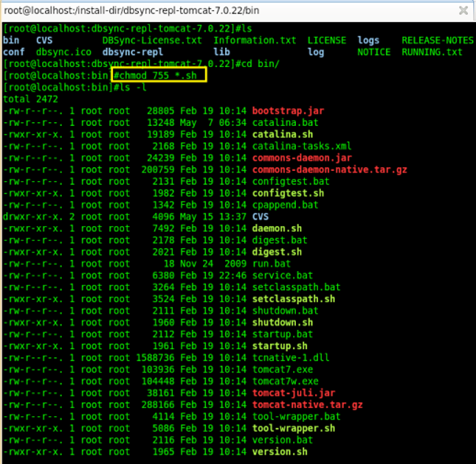Select setclasspath.sh in the file list
The width and height of the screenshot is (476, 464).
click(293, 298)
